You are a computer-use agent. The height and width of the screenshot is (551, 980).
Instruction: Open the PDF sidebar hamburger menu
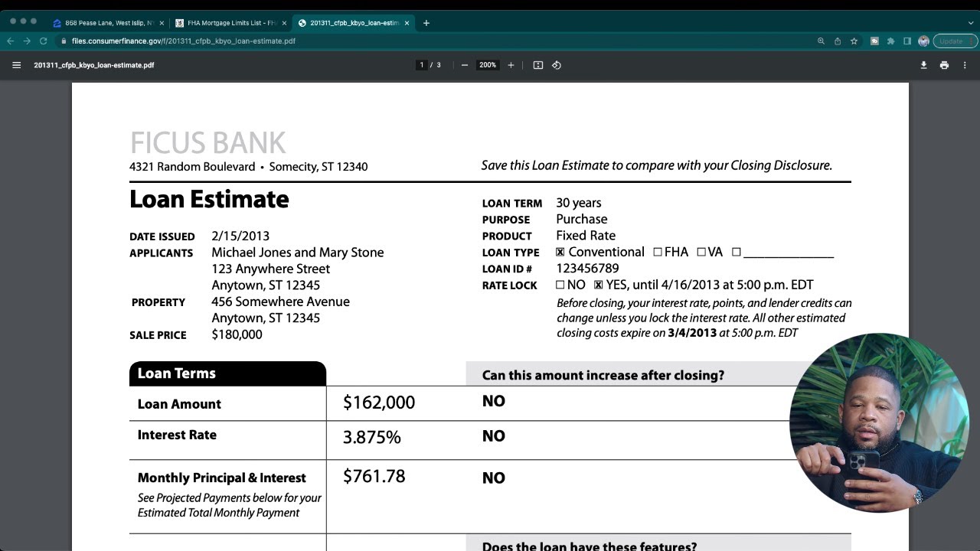[x=16, y=65]
